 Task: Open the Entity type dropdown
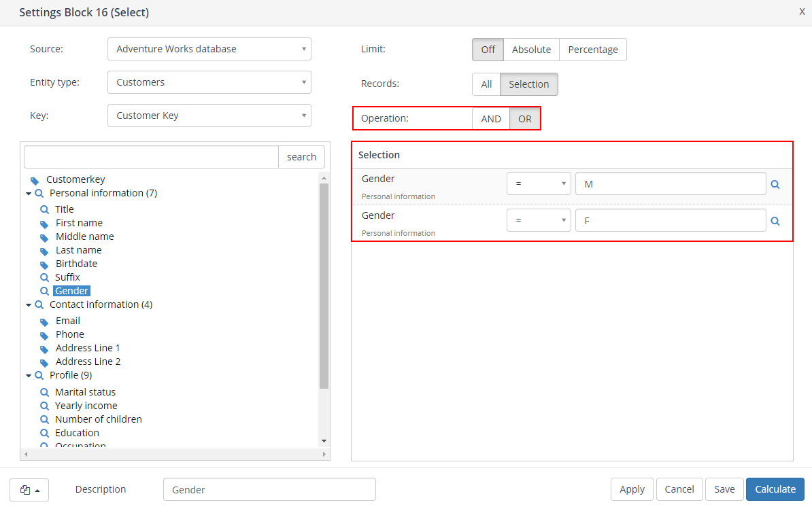pyautogui.click(x=209, y=82)
